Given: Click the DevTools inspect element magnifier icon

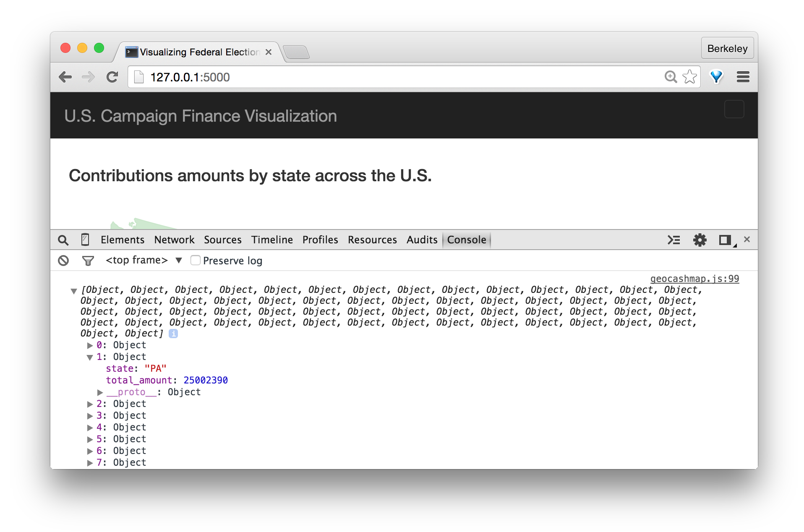Looking at the screenshot, I should click(x=63, y=240).
